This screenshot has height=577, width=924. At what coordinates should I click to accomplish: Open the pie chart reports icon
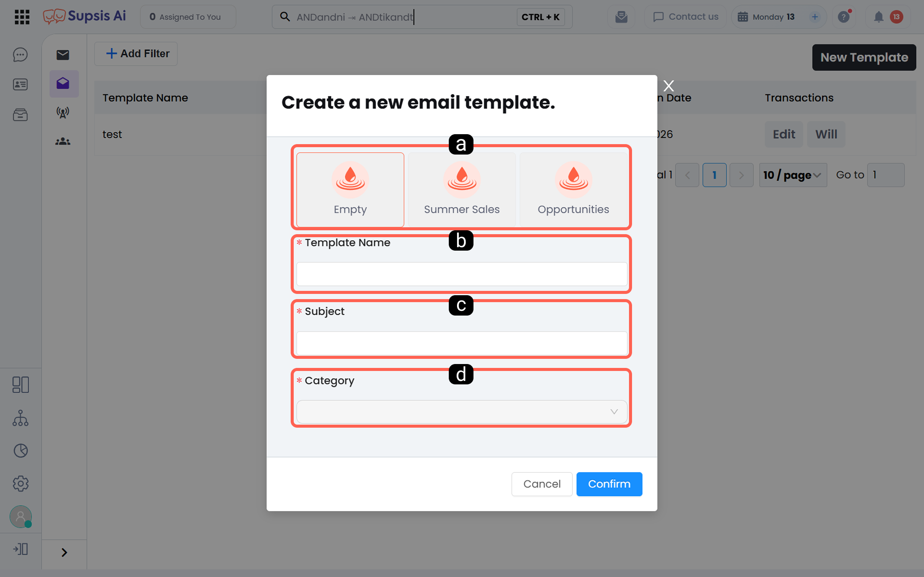(x=20, y=451)
